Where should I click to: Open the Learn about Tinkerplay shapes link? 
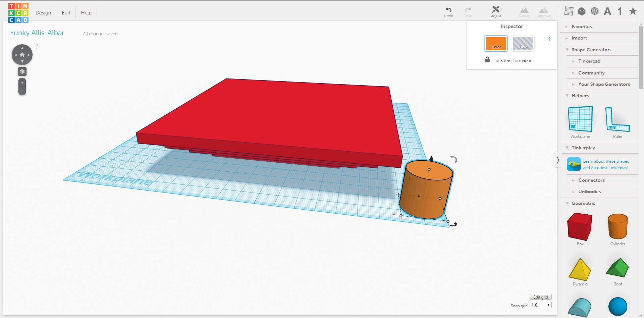(606, 164)
